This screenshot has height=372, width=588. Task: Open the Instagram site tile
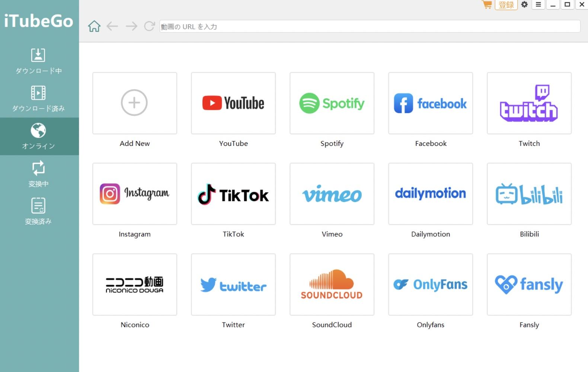click(135, 194)
